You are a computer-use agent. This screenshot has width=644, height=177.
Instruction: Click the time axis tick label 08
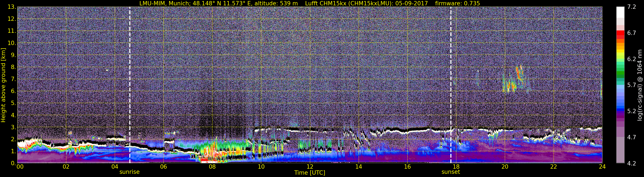(212, 167)
